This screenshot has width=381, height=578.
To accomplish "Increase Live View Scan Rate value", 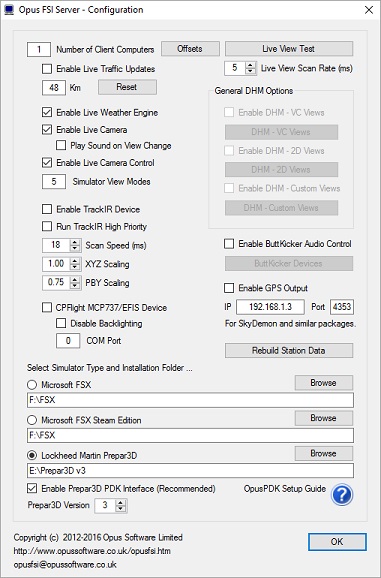I will pyautogui.click(x=251, y=65).
